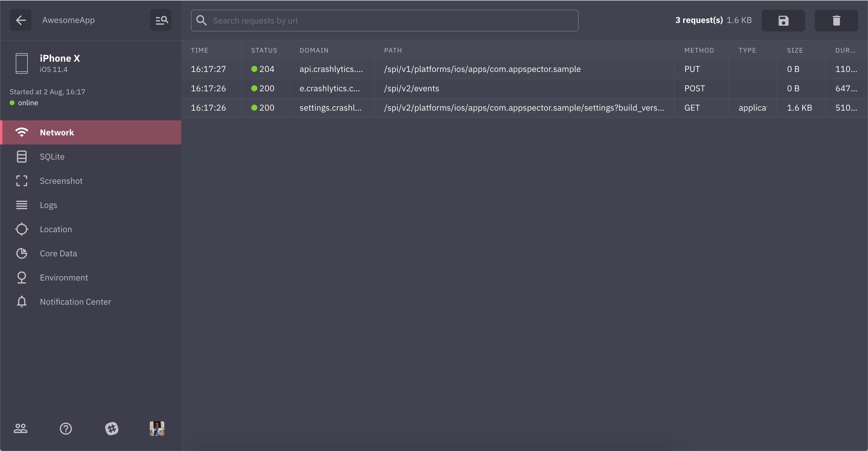868x451 pixels.
Task: Clear requests with the trash button
Action: [x=836, y=21]
